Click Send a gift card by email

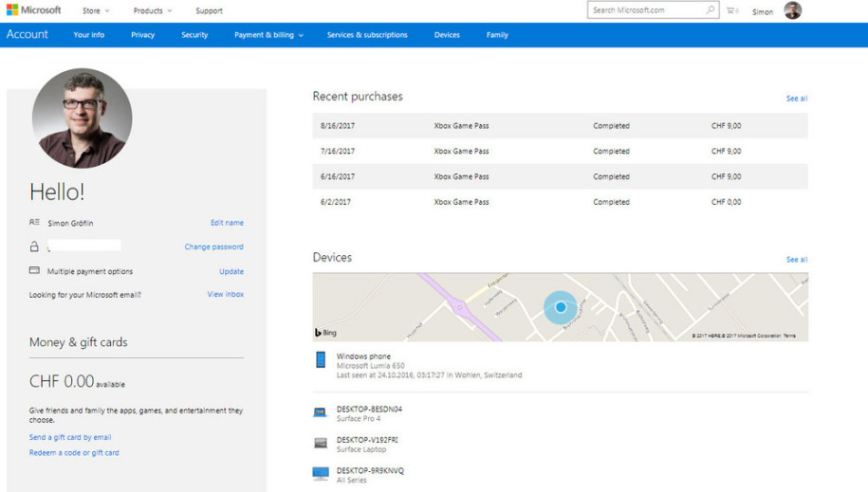70,437
